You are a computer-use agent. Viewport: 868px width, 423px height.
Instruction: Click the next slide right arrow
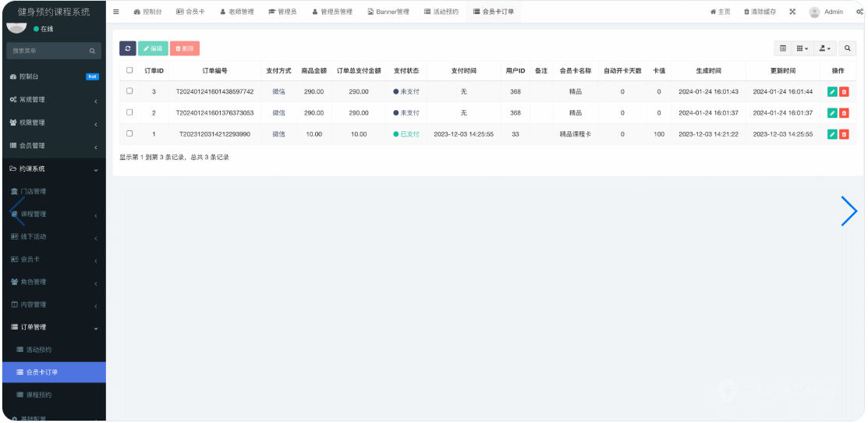[x=849, y=211]
